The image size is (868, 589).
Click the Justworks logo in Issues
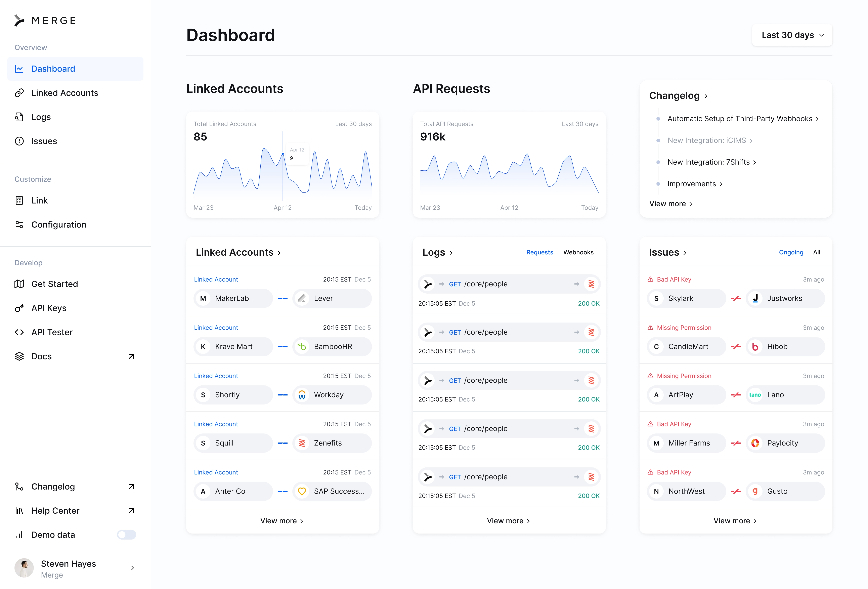755,298
